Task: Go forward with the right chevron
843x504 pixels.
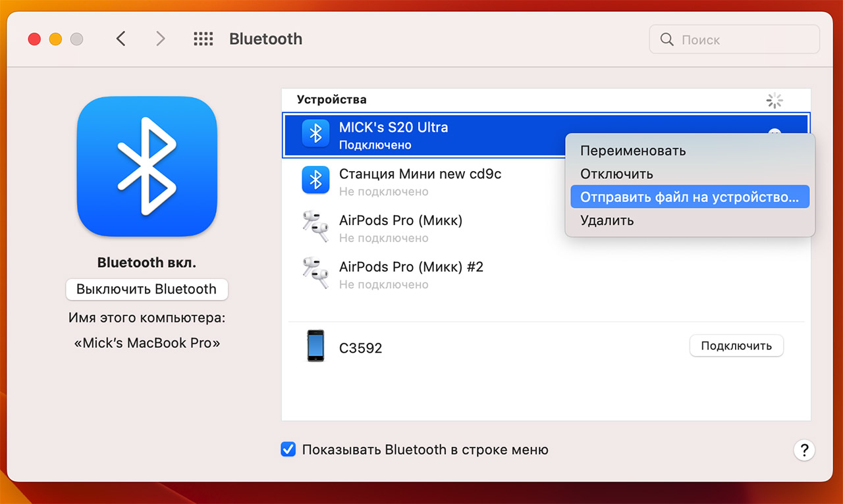Action: click(160, 39)
